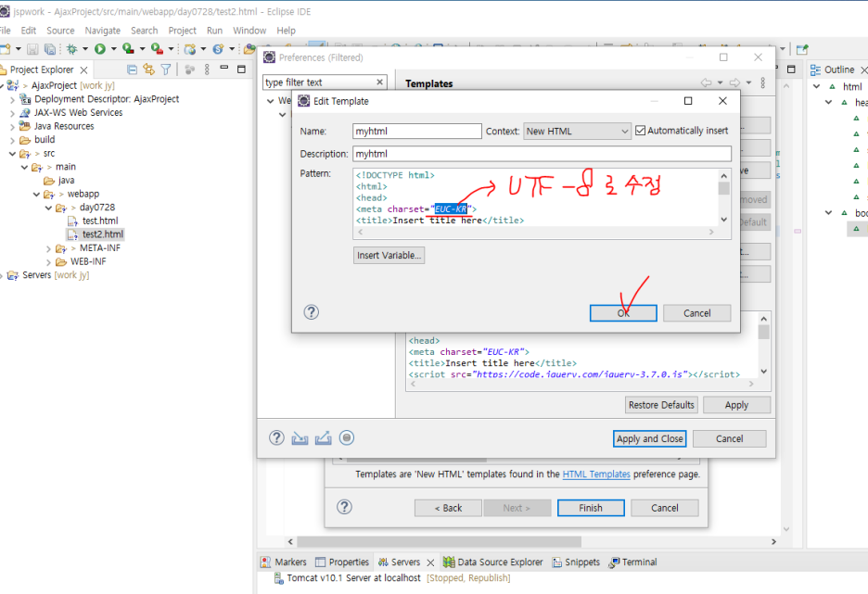Viewport: 868px width, 594px height.
Task: Open Project Explorer view menu dots
Action: [x=207, y=70]
